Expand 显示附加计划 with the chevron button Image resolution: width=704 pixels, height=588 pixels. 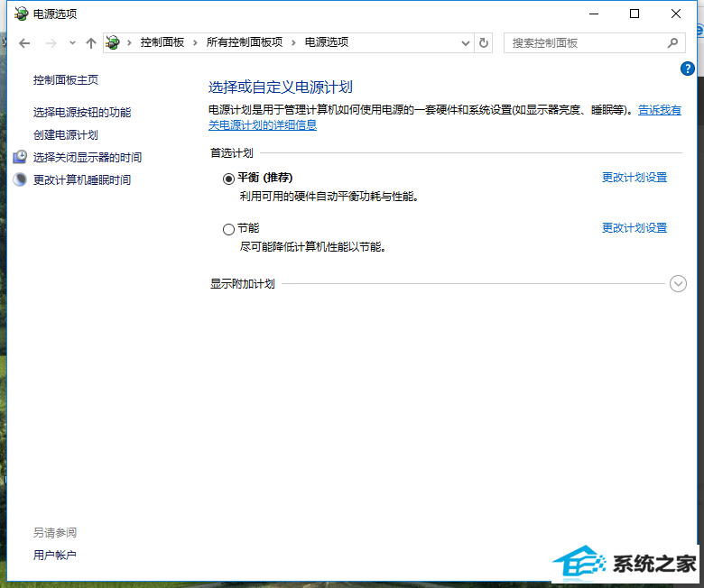(x=678, y=283)
